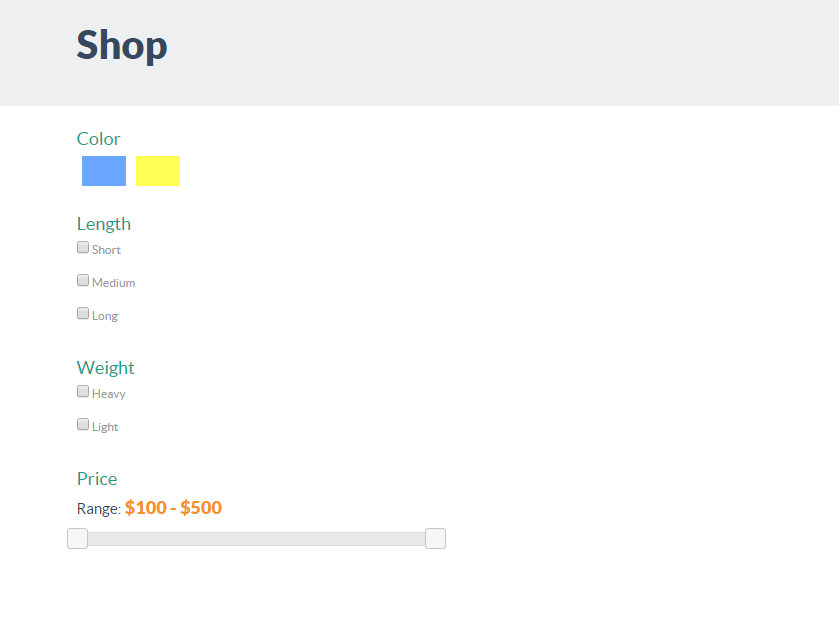Viewport: 839px width, 631px height.
Task: Select the yellow color swatch
Action: [158, 171]
